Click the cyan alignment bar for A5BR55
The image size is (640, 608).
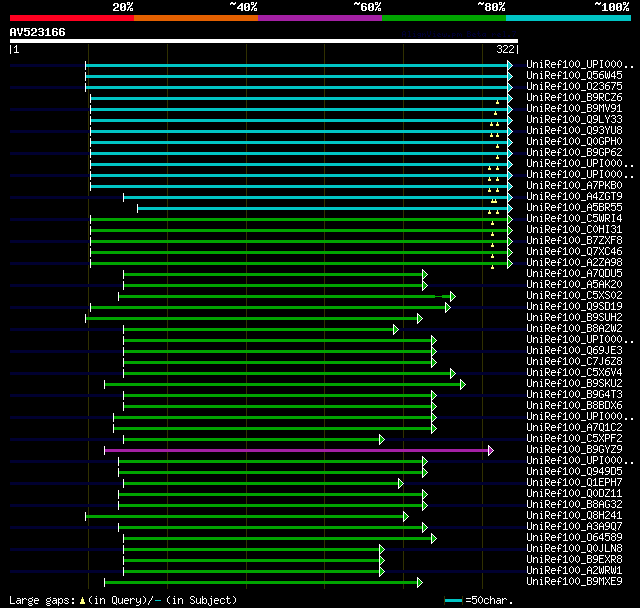pyautogui.click(x=322, y=209)
